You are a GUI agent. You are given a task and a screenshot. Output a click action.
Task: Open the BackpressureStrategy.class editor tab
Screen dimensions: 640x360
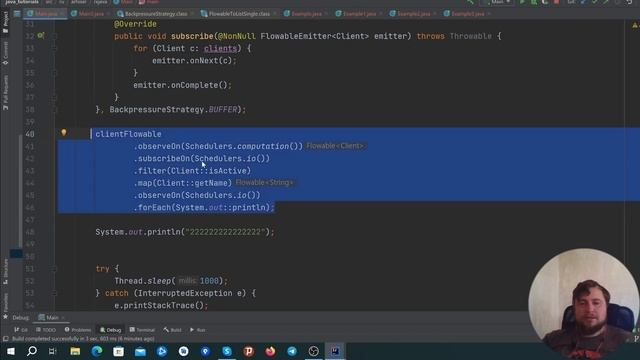[156, 13]
